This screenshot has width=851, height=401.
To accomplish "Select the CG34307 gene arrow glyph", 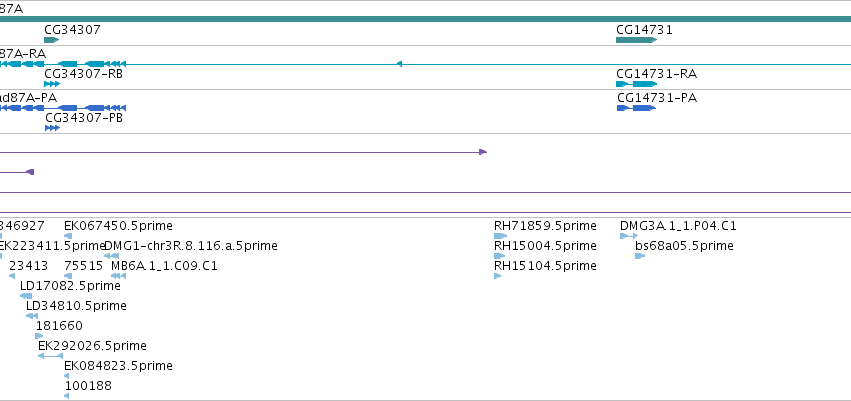I will pos(51,40).
